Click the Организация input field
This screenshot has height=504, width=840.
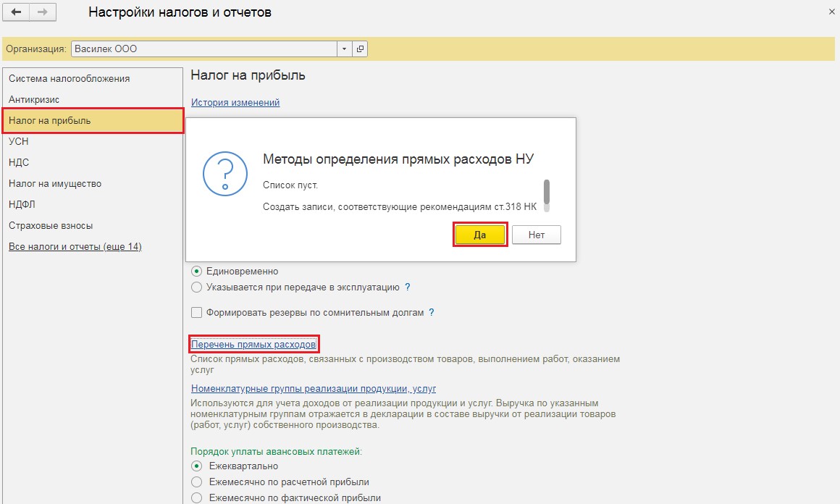203,49
